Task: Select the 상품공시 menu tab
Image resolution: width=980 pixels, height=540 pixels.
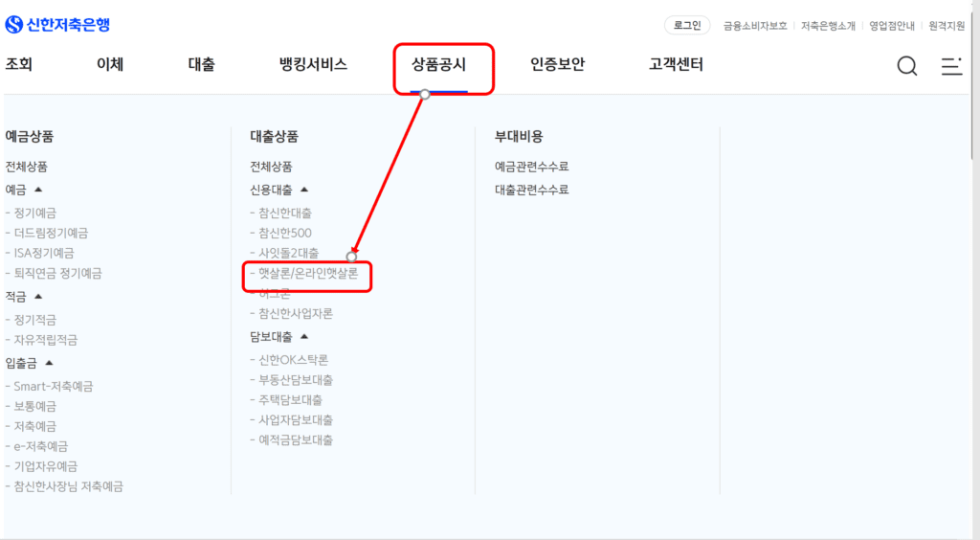Action: click(438, 64)
